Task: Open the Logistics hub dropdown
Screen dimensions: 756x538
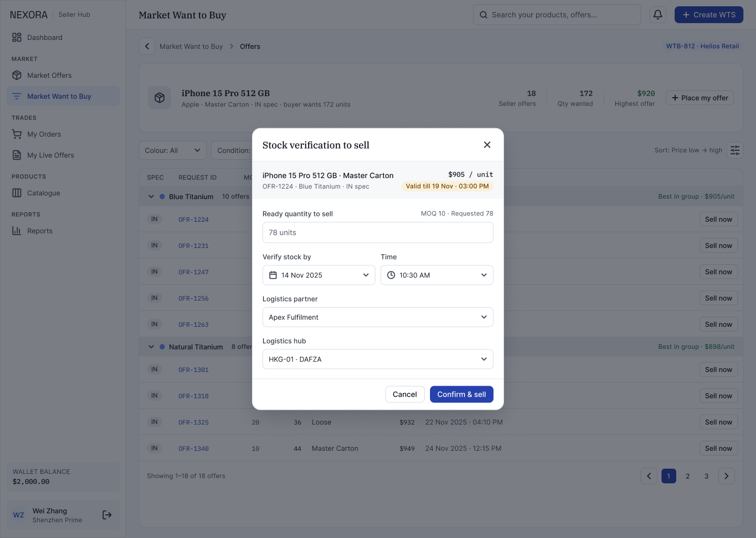Action: tap(378, 359)
